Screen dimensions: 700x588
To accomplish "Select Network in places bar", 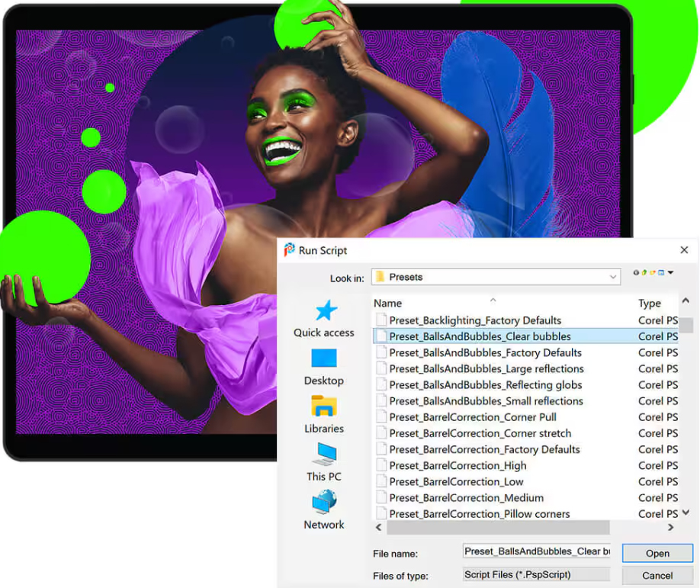I will [x=323, y=510].
